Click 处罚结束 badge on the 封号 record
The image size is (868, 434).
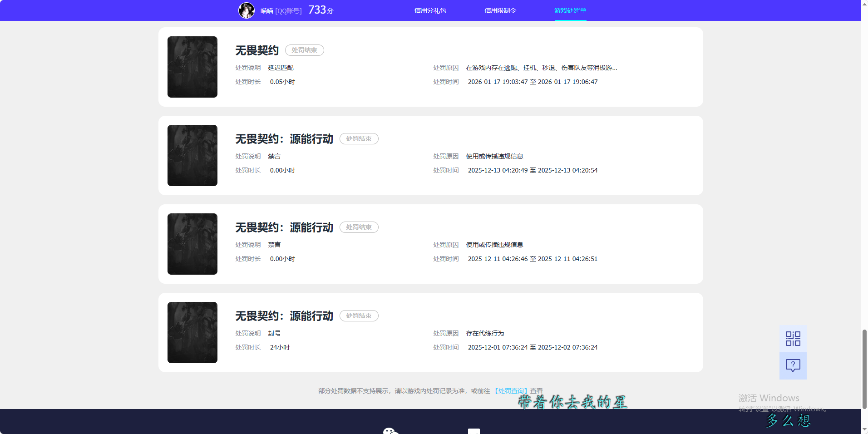coord(359,316)
